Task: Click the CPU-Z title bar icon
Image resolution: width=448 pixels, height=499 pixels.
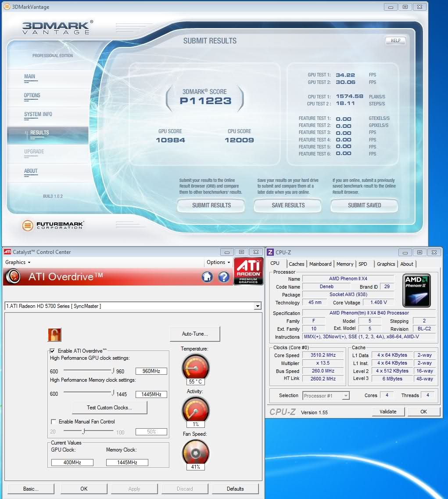Action: 270,253
